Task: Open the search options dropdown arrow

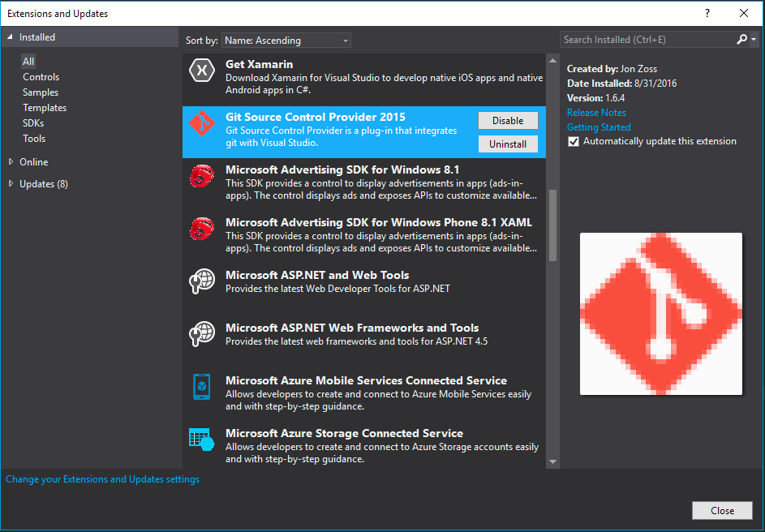Action: click(754, 40)
